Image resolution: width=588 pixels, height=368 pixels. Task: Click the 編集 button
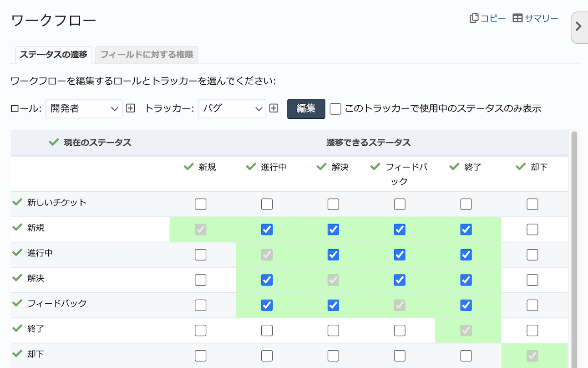[306, 108]
